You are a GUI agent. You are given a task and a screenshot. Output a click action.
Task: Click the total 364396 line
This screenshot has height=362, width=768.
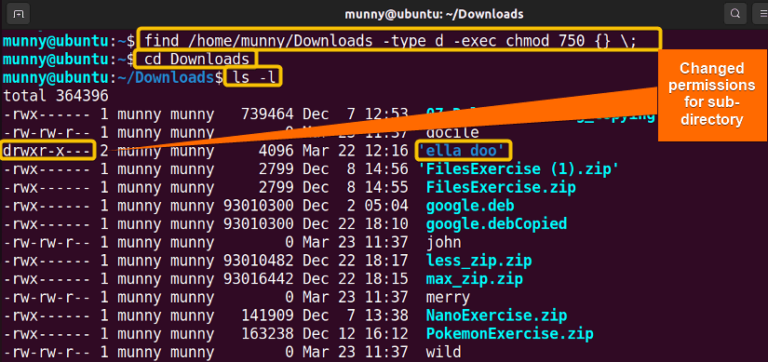(x=56, y=96)
